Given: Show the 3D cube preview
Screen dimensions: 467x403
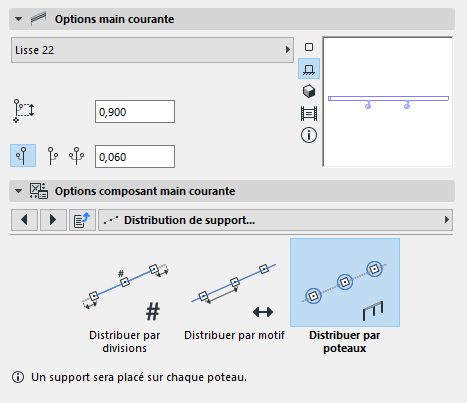Looking at the screenshot, I should click(x=309, y=91).
